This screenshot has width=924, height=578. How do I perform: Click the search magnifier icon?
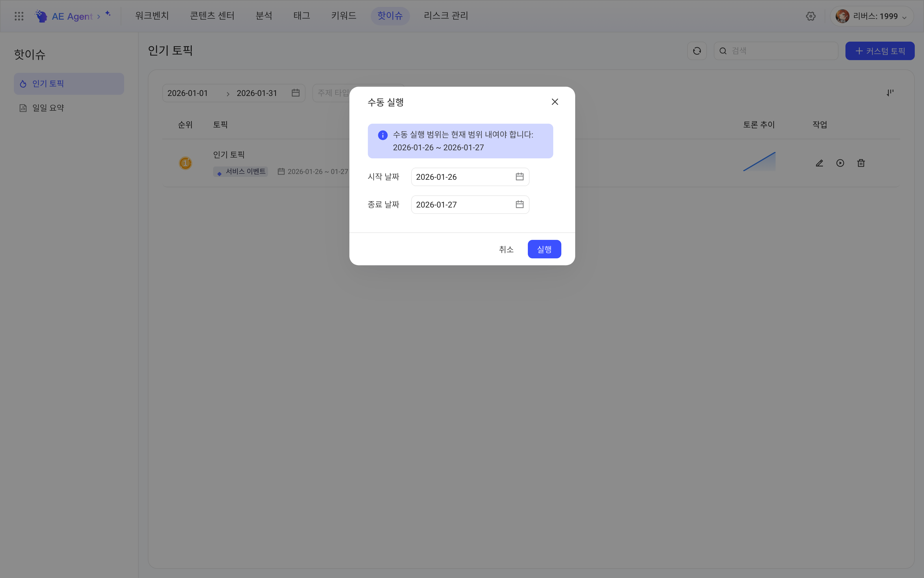click(723, 51)
